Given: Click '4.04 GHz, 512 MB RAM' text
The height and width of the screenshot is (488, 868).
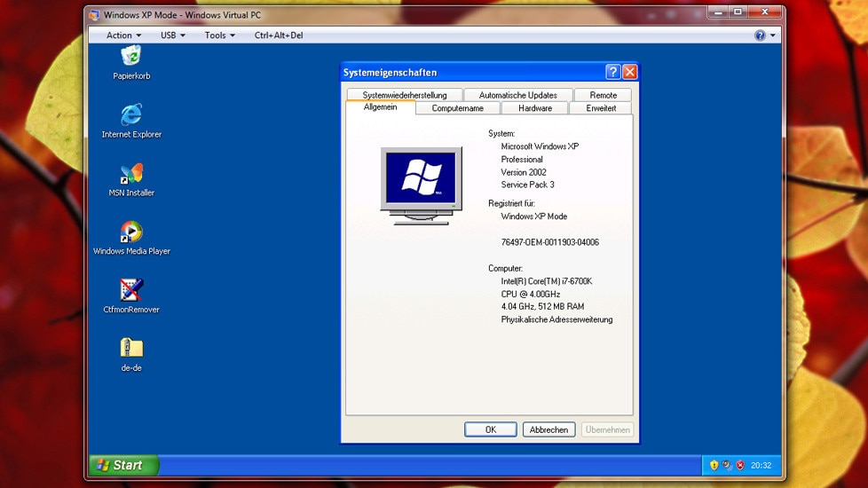Looking at the screenshot, I should pos(542,306).
